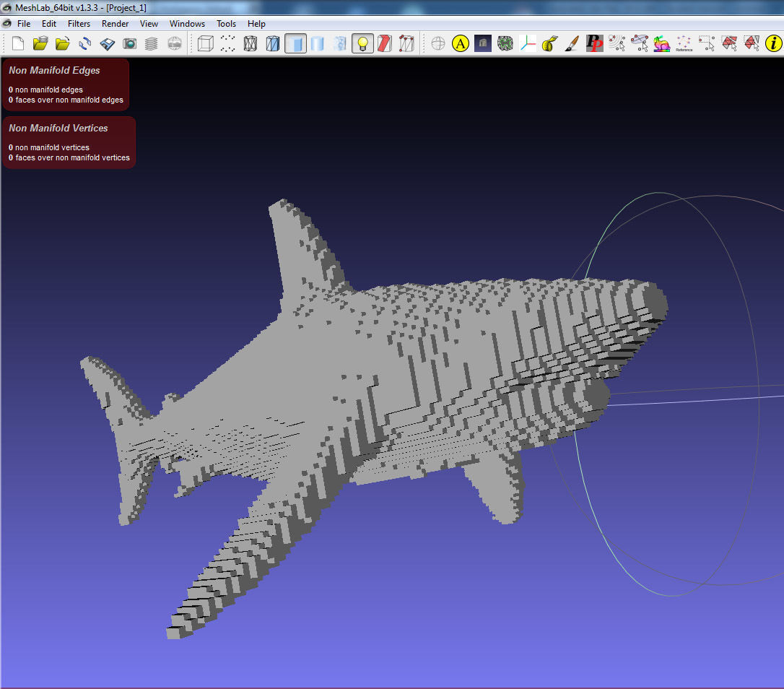Switch to bounding box render mode
The width and height of the screenshot is (784, 689).
point(206,43)
